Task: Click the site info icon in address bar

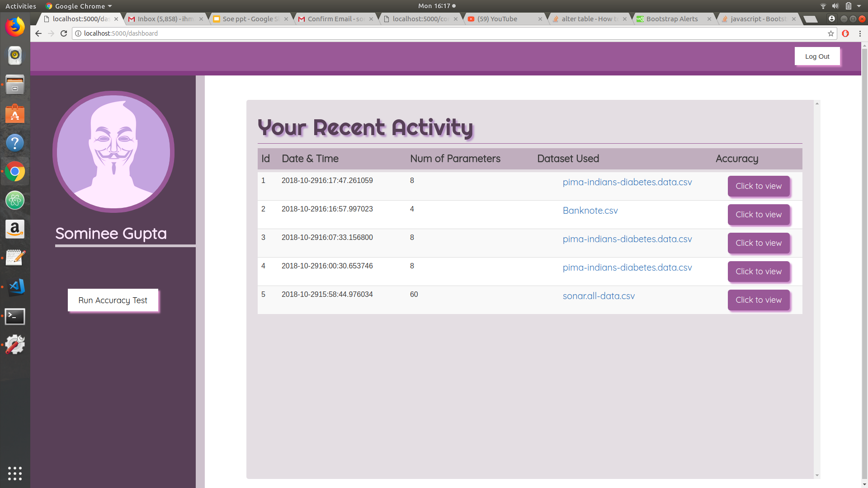Action: point(78,33)
